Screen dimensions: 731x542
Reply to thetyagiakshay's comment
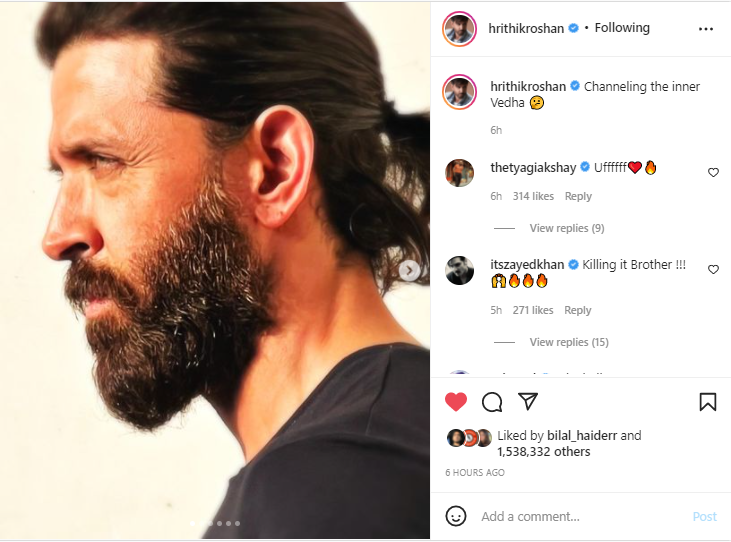[578, 196]
